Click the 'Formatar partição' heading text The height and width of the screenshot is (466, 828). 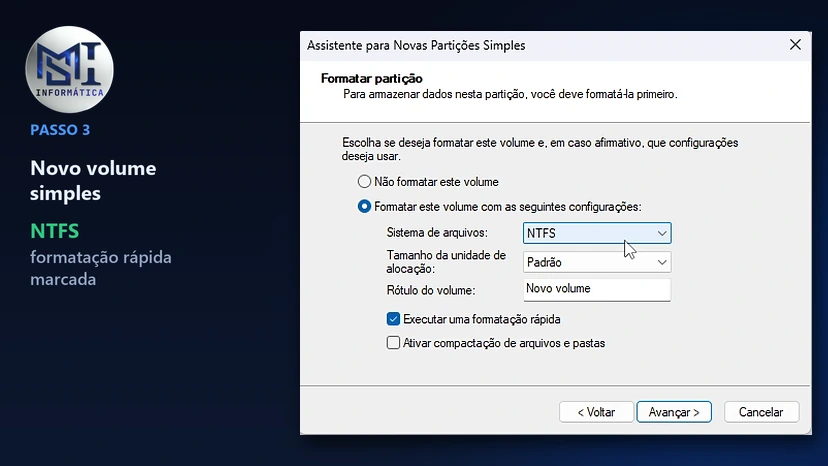point(372,79)
